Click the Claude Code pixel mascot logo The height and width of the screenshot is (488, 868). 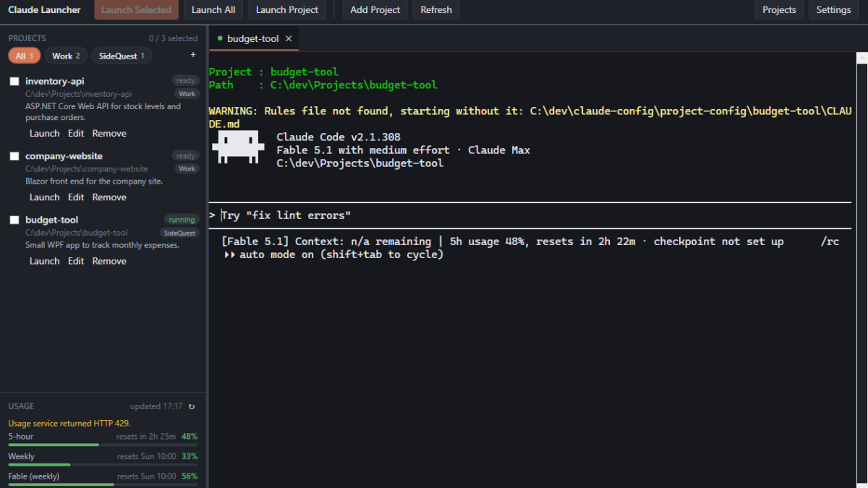237,149
